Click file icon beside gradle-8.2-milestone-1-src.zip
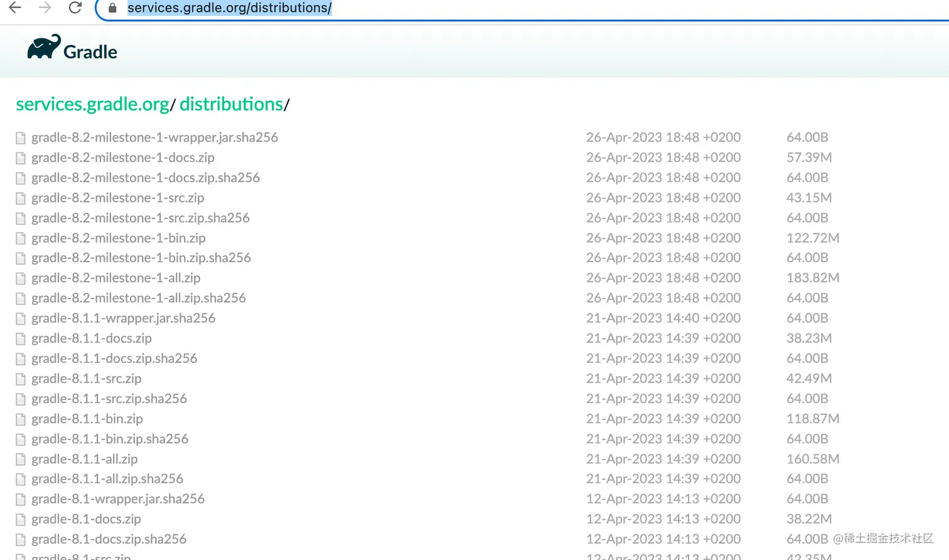Image resolution: width=949 pixels, height=560 pixels. click(x=21, y=198)
